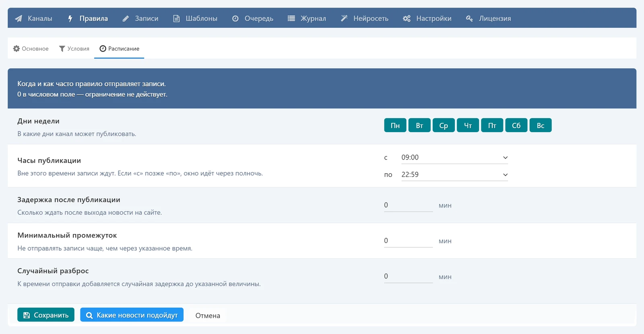The image size is (644, 334).
Task: Switch to the Основное tab
Action: click(x=31, y=48)
